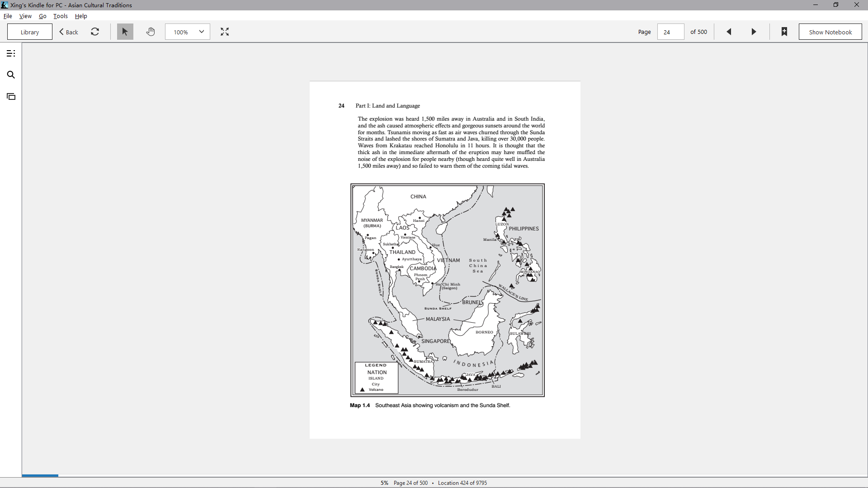
Task: Open the View menu
Action: 25,16
